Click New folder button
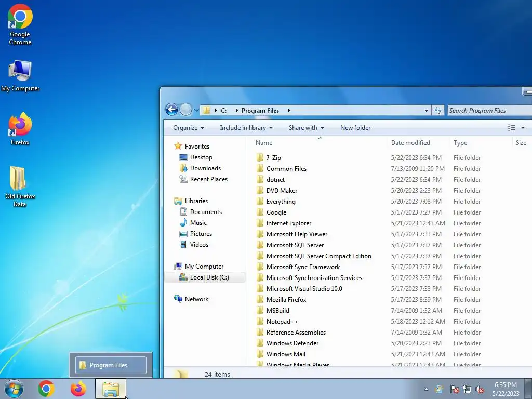Screen dimensions: 532x399 click(x=355, y=128)
